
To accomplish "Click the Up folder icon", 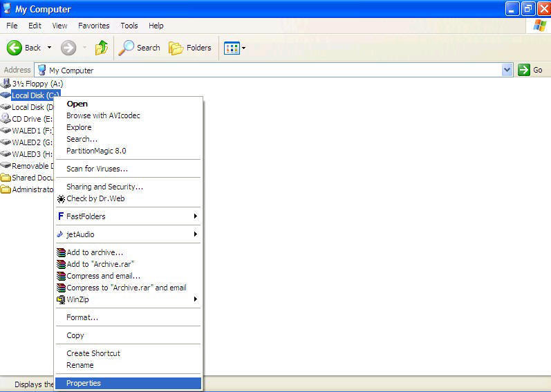I will coord(101,48).
